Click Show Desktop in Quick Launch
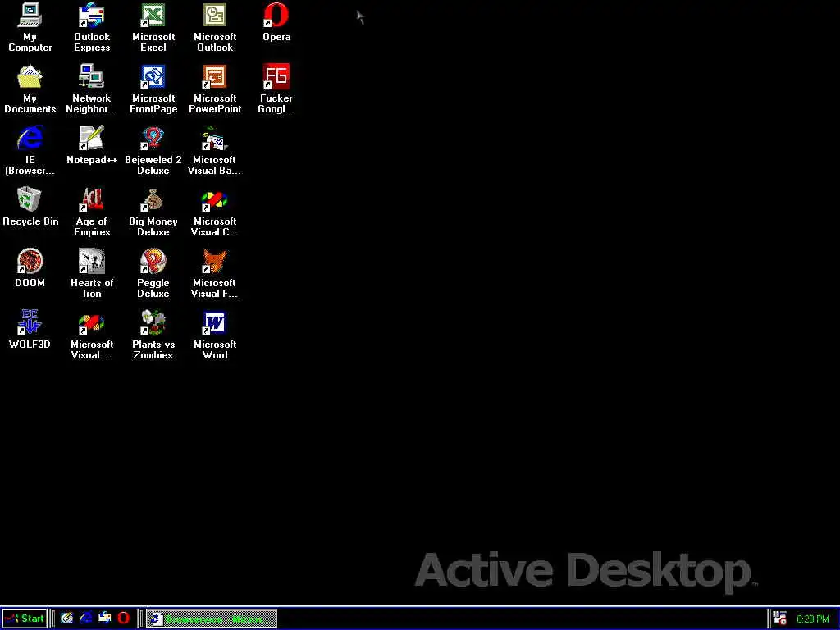The image size is (840, 630). point(66,619)
